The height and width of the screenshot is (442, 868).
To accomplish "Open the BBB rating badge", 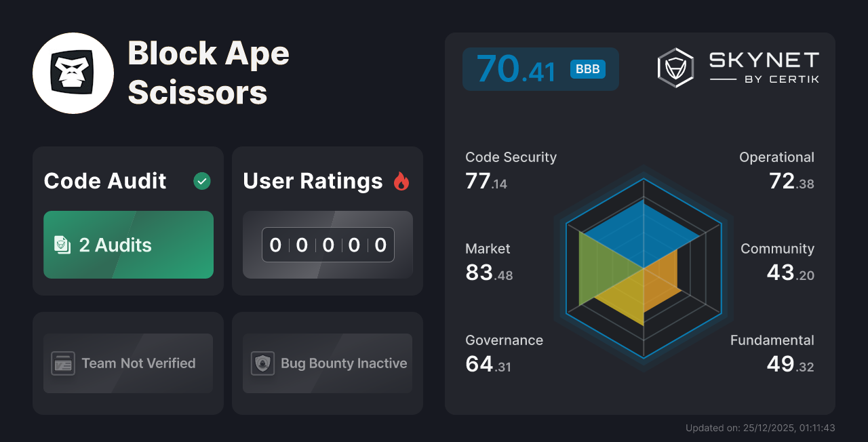I will 587,68.
